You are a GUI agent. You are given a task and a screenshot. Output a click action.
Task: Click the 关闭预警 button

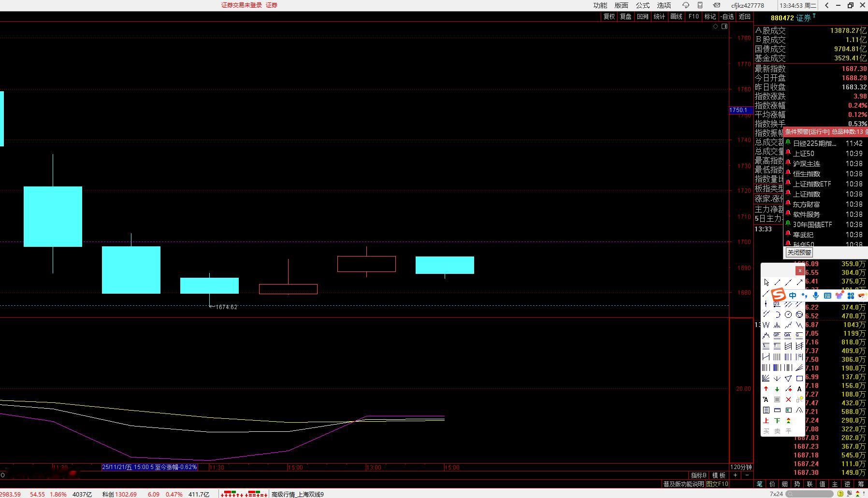pos(799,253)
